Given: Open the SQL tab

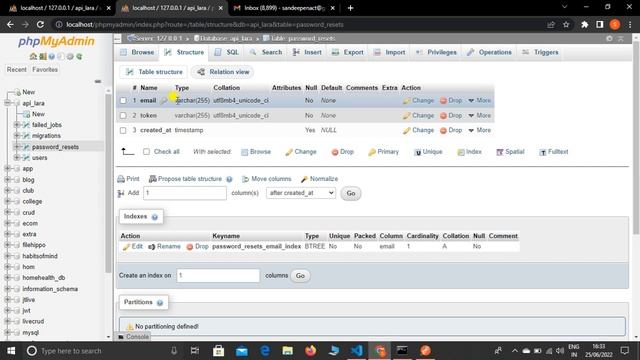Looking at the screenshot, I should click(x=227, y=52).
